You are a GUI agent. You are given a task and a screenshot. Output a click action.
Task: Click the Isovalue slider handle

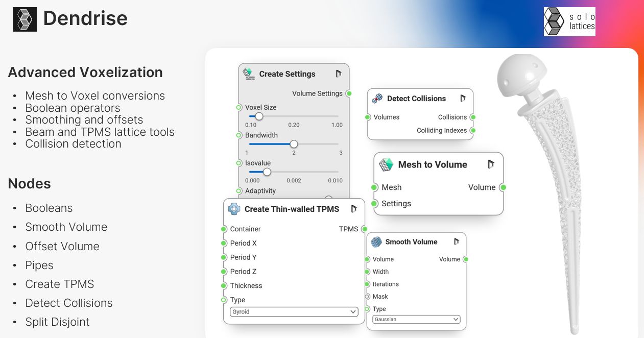click(x=267, y=172)
